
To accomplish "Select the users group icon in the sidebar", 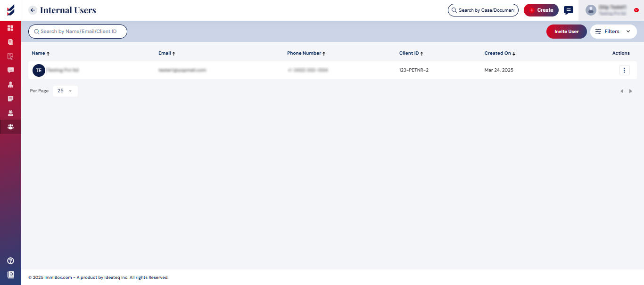I will point(10,127).
